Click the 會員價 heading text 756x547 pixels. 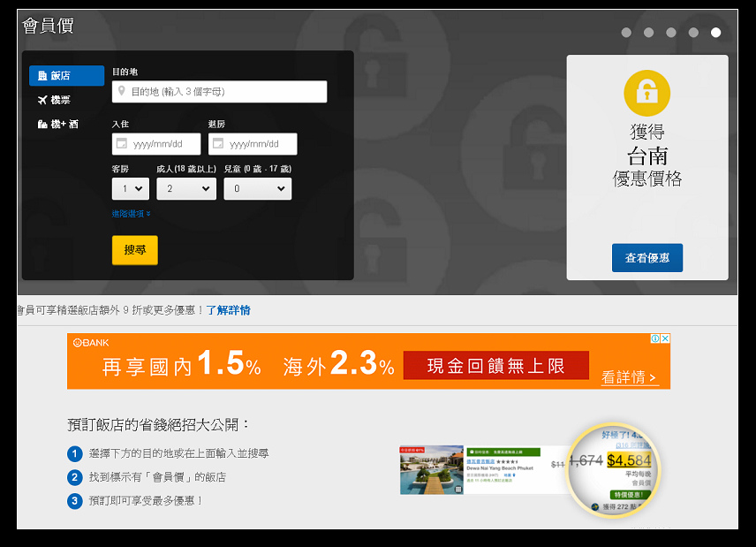point(49,26)
